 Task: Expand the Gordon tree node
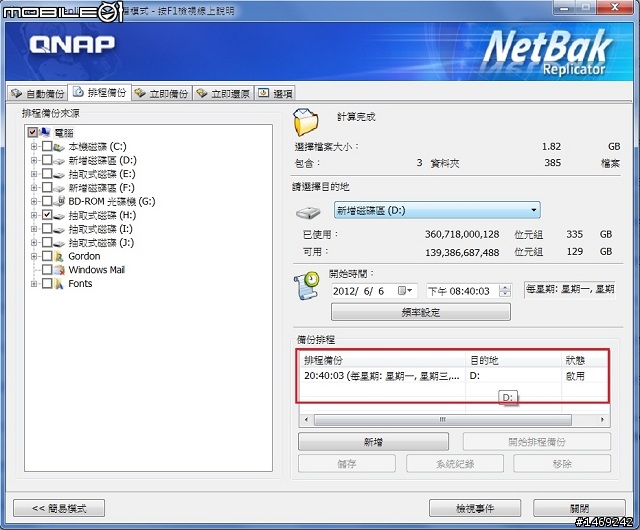(x=34, y=256)
